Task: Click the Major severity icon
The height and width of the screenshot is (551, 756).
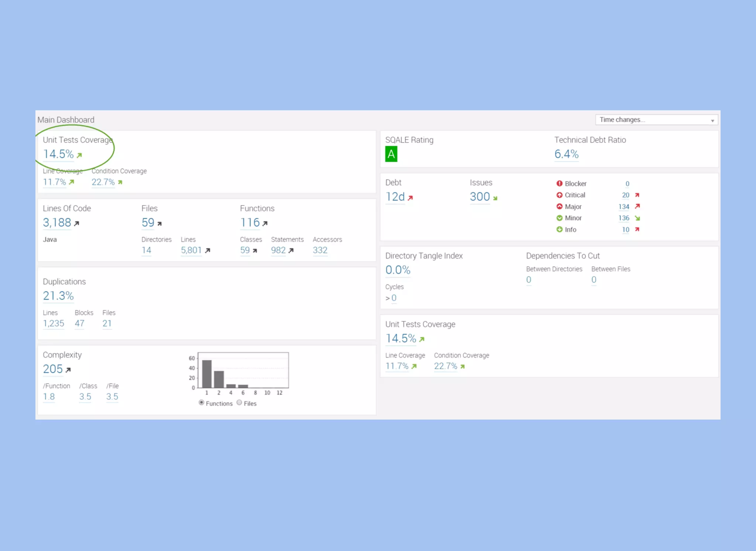Action: coord(559,207)
